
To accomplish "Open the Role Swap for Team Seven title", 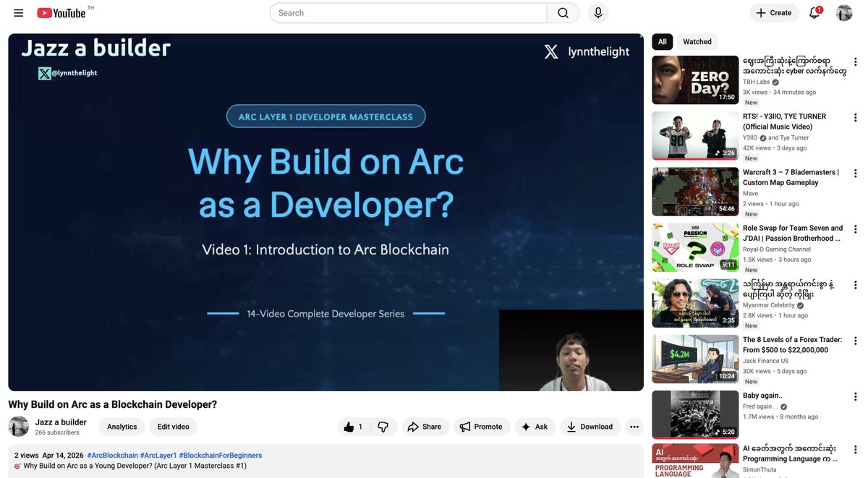I will pos(793,233).
